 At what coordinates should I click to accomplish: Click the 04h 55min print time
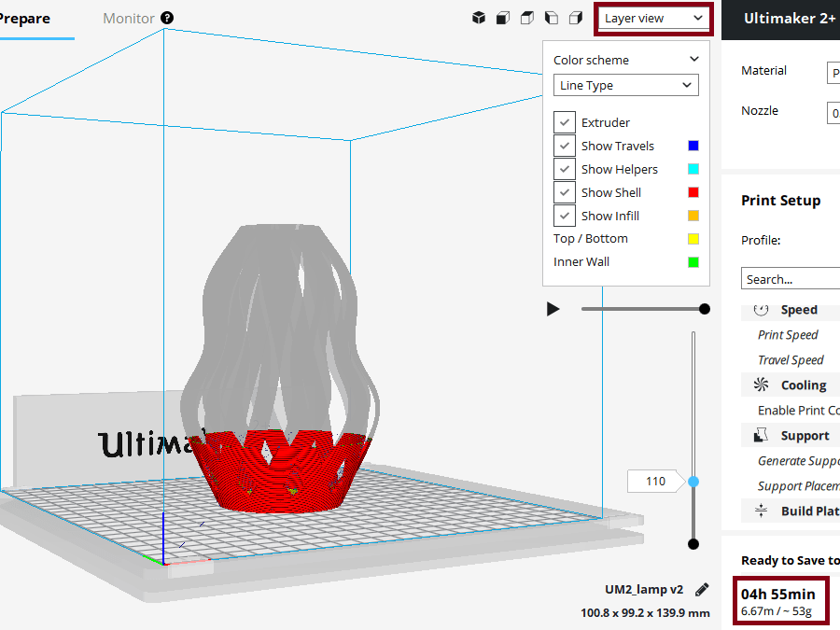[x=777, y=595]
